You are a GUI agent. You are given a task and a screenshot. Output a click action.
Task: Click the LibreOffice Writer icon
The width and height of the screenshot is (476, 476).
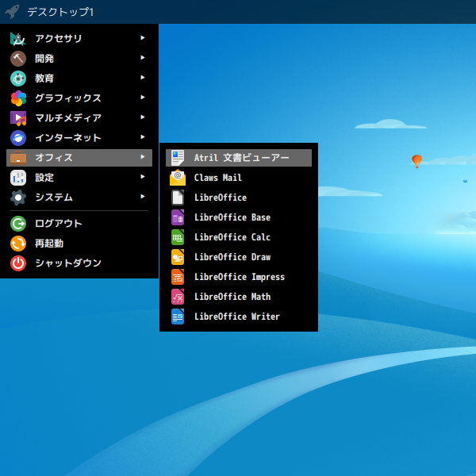pos(178,317)
